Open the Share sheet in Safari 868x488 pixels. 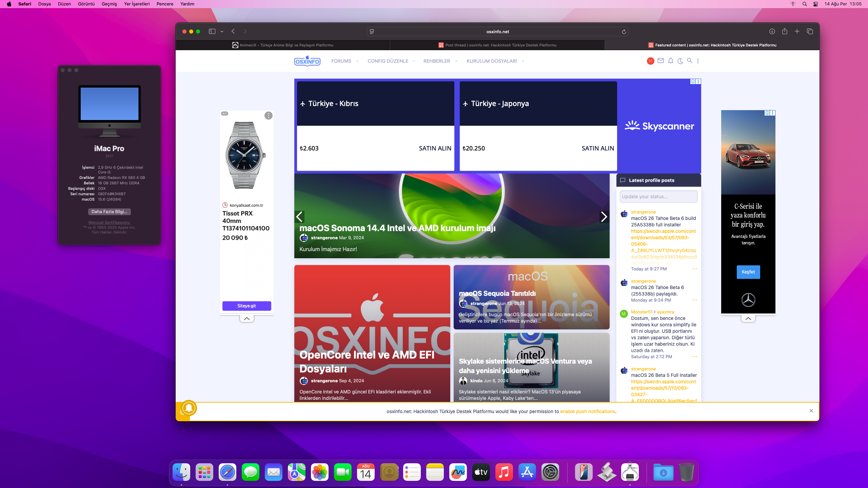[x=785, y=32]
